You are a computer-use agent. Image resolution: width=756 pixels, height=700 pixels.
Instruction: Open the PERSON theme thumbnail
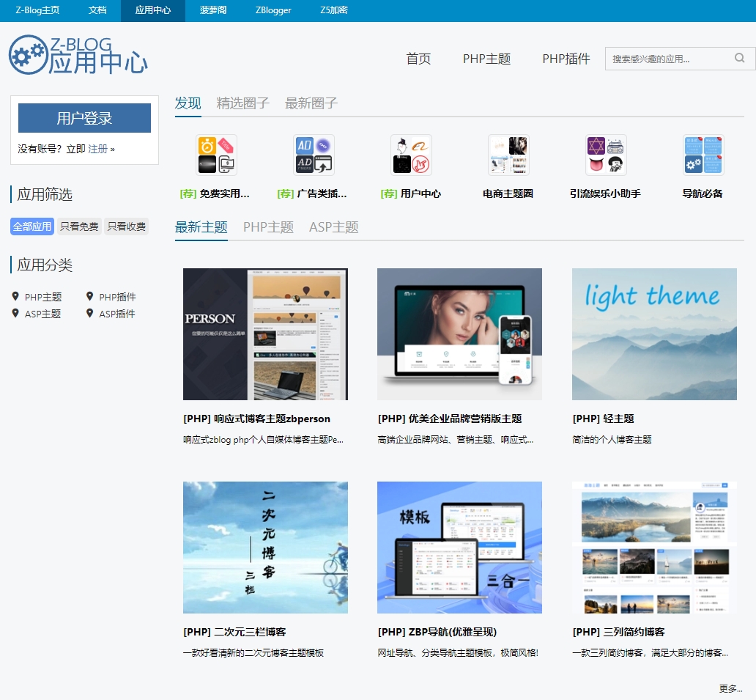point(265,334)
